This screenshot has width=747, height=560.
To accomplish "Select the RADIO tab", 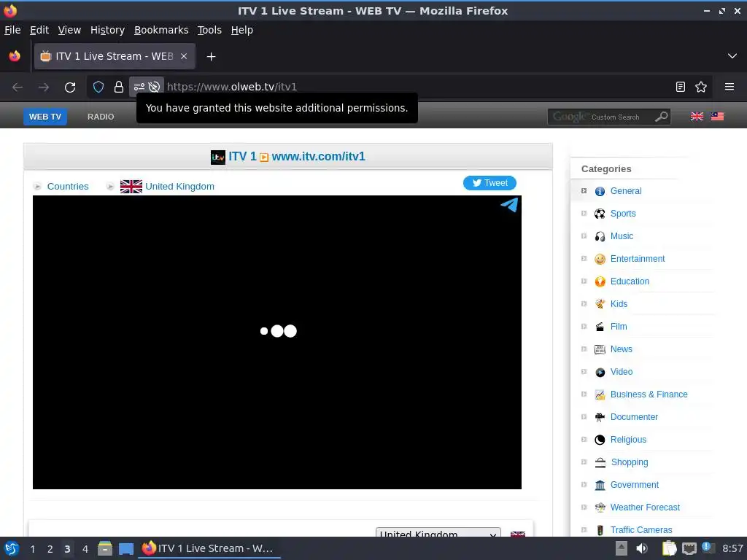I will pyautogui.click(x=101, y=117).
